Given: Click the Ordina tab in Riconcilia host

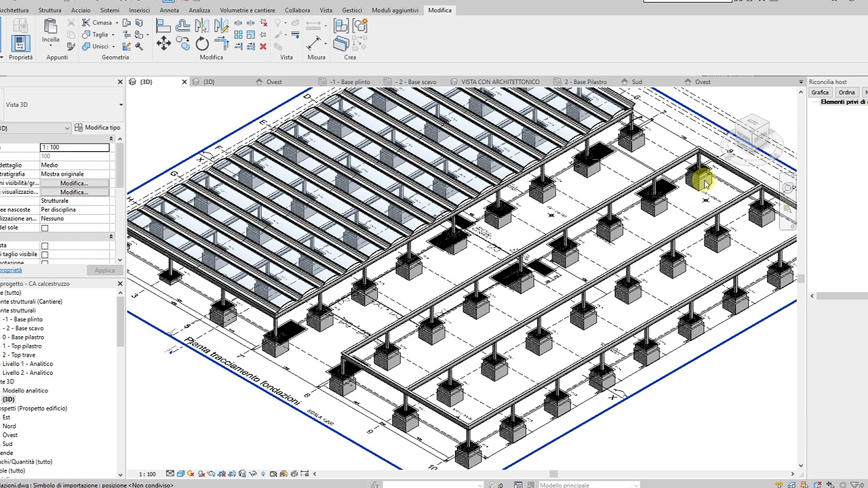Looking at the screenshot, I should pos(846,92).
